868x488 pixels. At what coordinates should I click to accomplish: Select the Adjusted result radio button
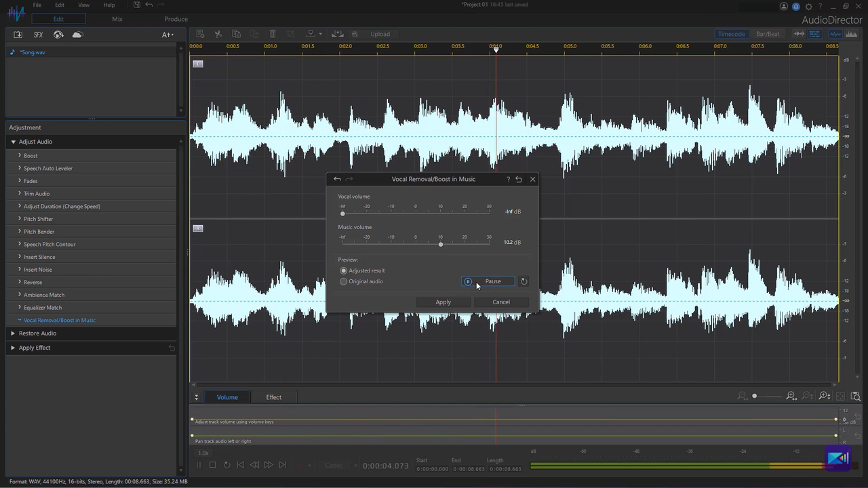tap(343, 270)
